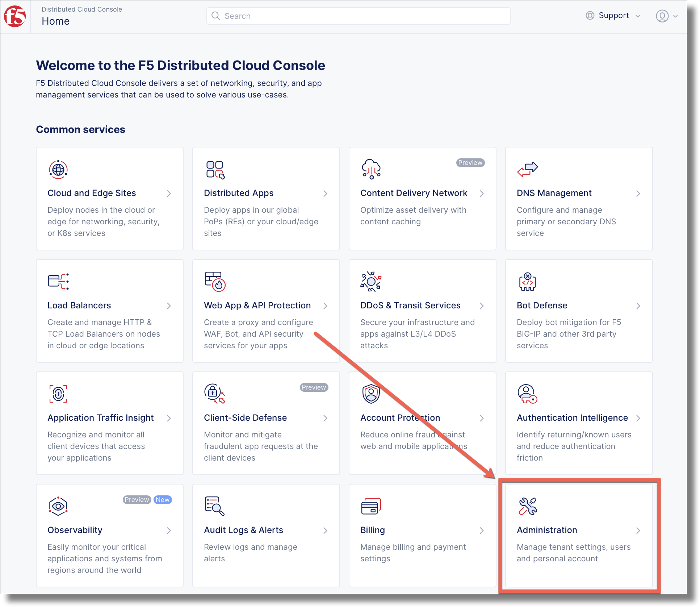This screenshot has height=607, width=700.
Task: Open the Application Traffic Insight service
Action: click(x=110, y=423)
